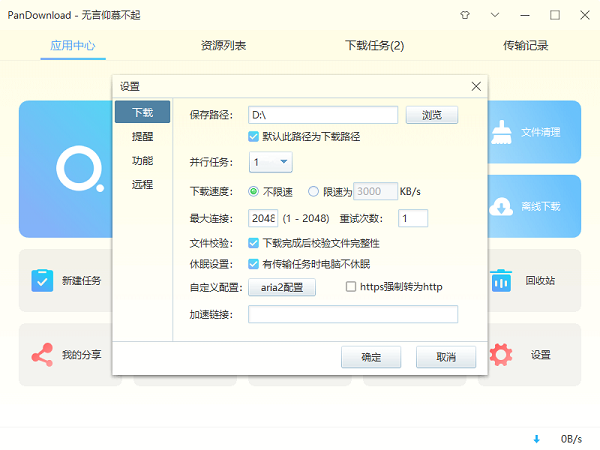Click the download speed arrow in status bar
Screen dimensions: 600x450
point(536,439)
